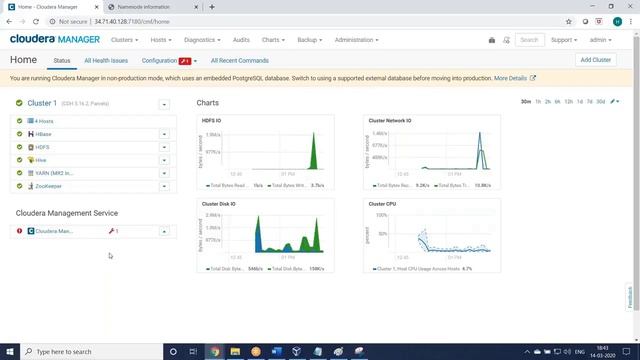Open the Cluster CPU chart
Viewport: 640px width, 360px height.
click(432, 236)
